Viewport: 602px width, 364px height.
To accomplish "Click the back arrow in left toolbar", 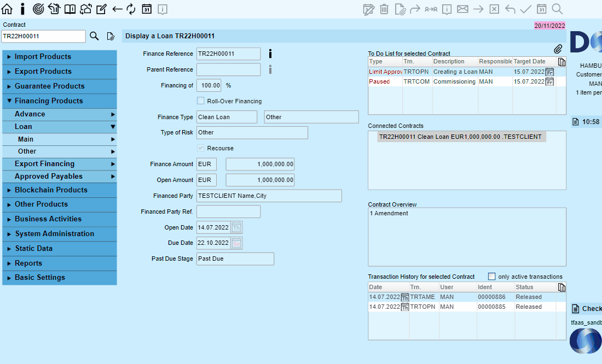I will tap(117, 9).
